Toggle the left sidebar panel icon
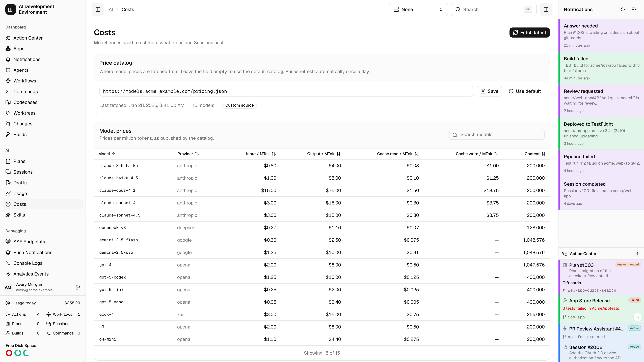The width and height of the screenshot is (644, 362). point(98,10)
